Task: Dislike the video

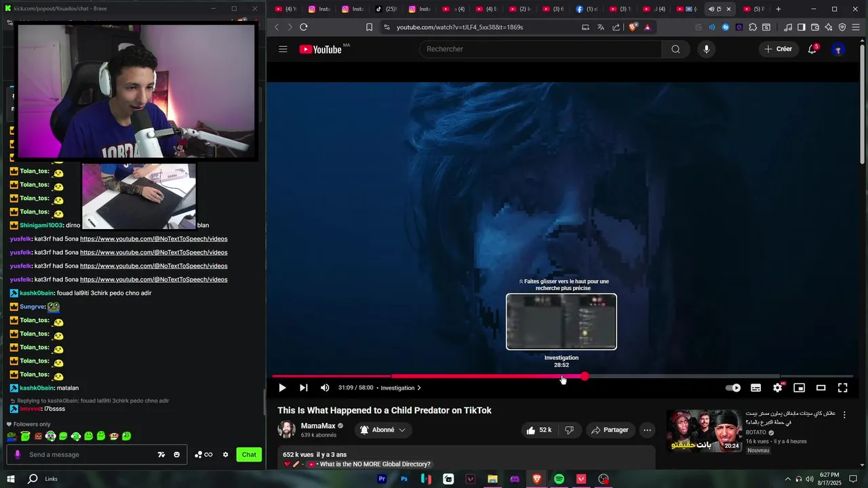Action: [x=570, y=430]
